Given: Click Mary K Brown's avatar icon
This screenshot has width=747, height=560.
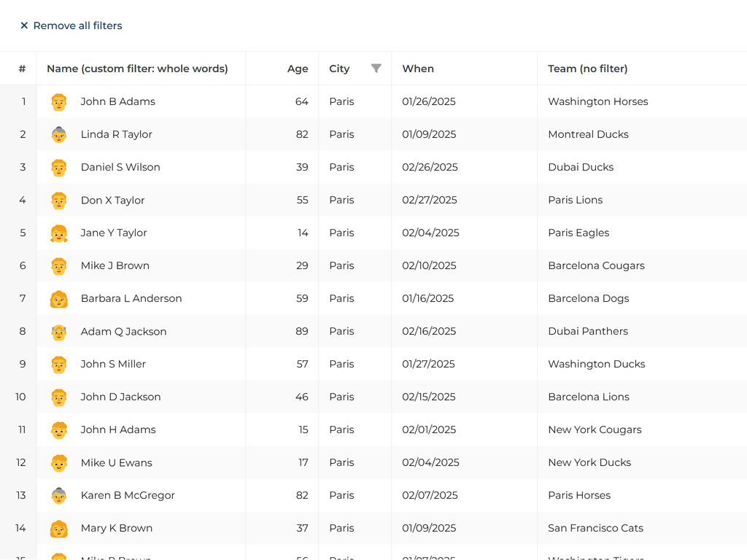Looking at the screenshot, I should point(59,529).
